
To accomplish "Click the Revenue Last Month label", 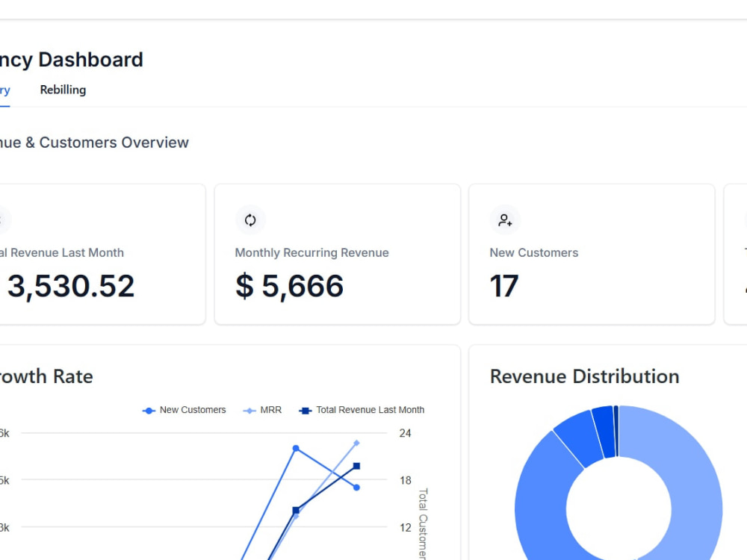I will point(62,253).
